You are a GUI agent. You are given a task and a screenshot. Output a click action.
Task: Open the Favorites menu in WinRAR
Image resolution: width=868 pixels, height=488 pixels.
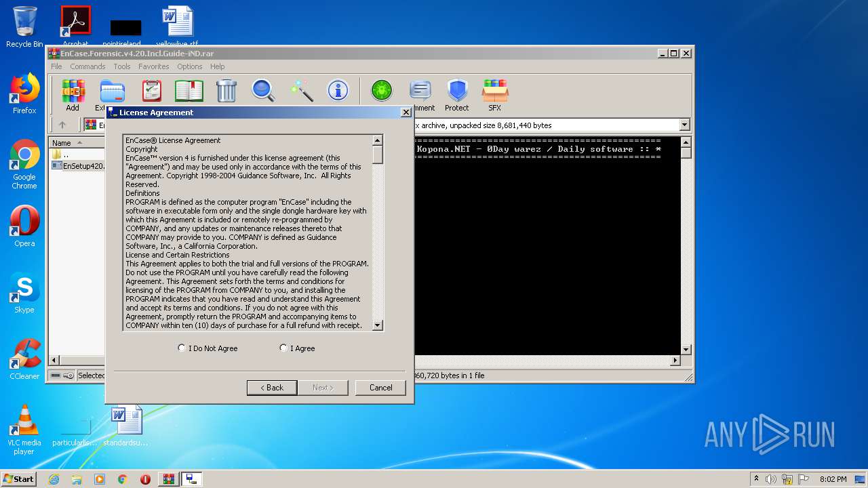(154, 66)
